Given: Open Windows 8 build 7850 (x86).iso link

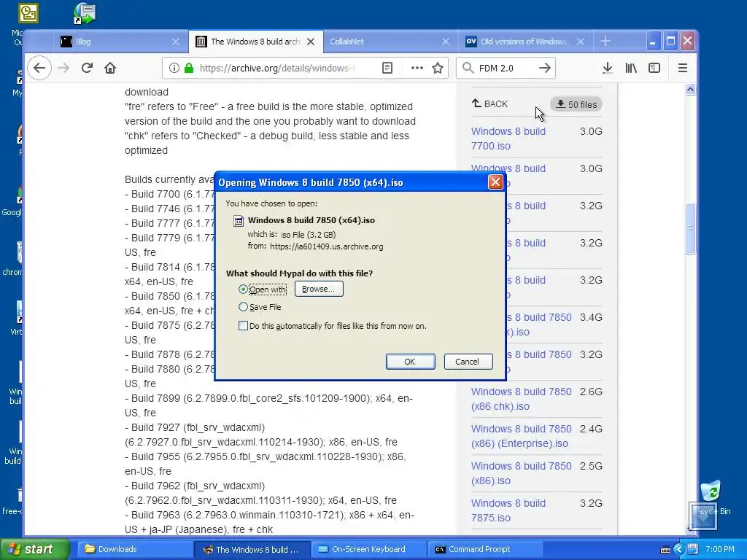Looking at the screenshot, I should point(521,473).
